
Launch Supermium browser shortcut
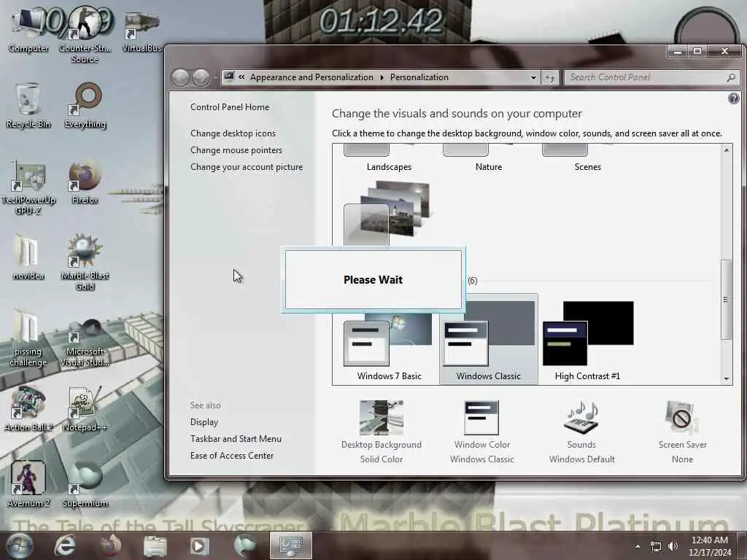85,485
